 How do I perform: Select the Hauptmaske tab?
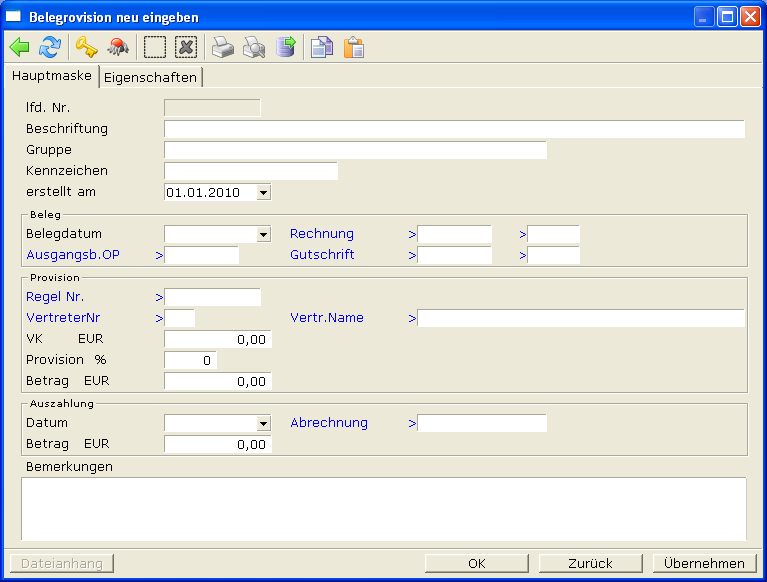coord(52,76)
